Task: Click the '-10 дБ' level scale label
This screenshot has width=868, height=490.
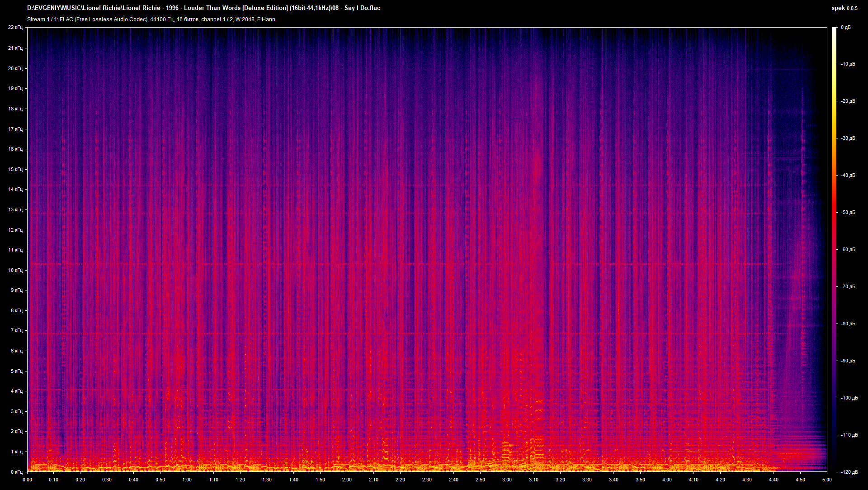Action: click(848, 64)
